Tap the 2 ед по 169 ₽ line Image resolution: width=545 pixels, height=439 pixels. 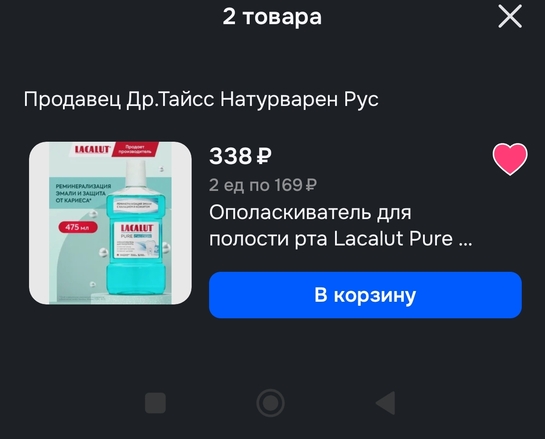click(263, 185)
